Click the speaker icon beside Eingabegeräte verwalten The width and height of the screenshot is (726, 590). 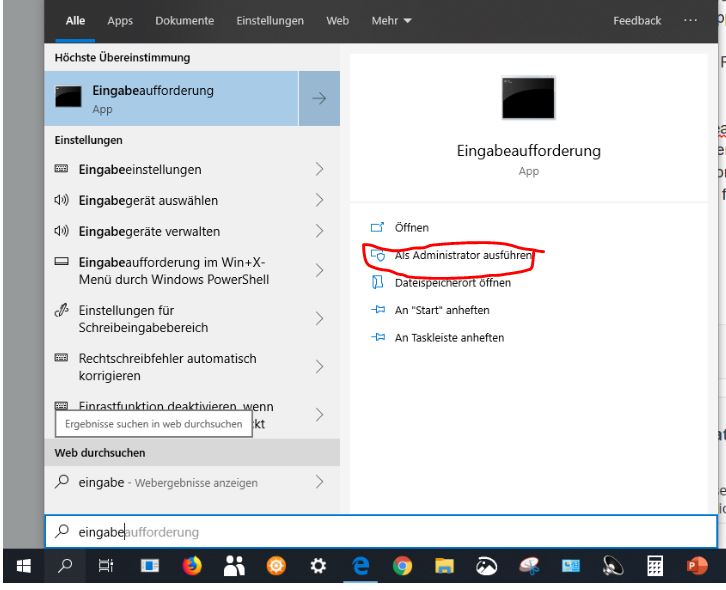(x=62, y=231)
